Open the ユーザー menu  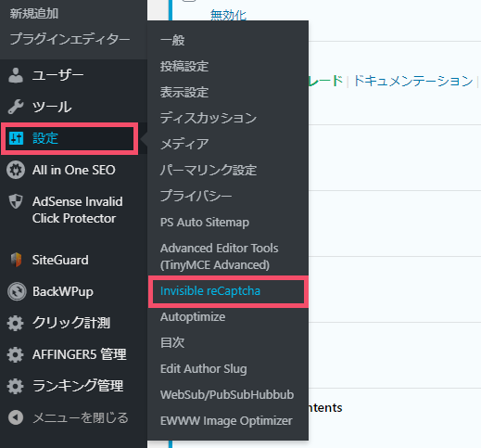coord(58,75)
